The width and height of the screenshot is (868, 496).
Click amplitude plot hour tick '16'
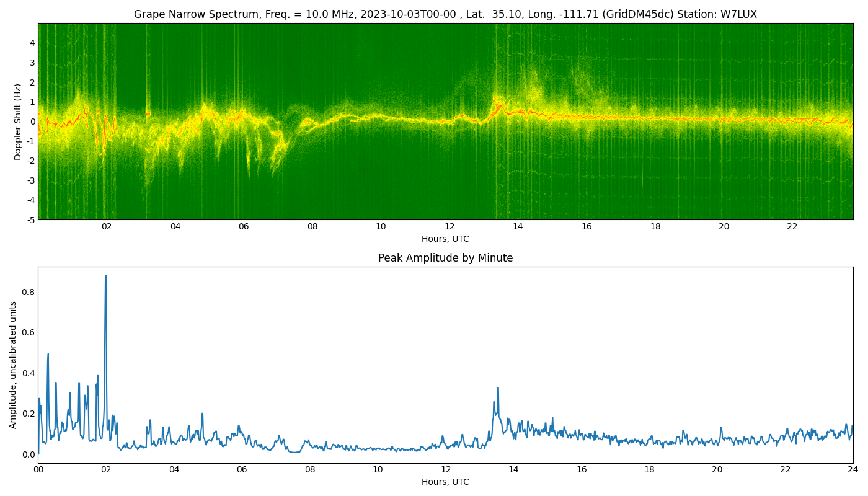click(582, 470)
